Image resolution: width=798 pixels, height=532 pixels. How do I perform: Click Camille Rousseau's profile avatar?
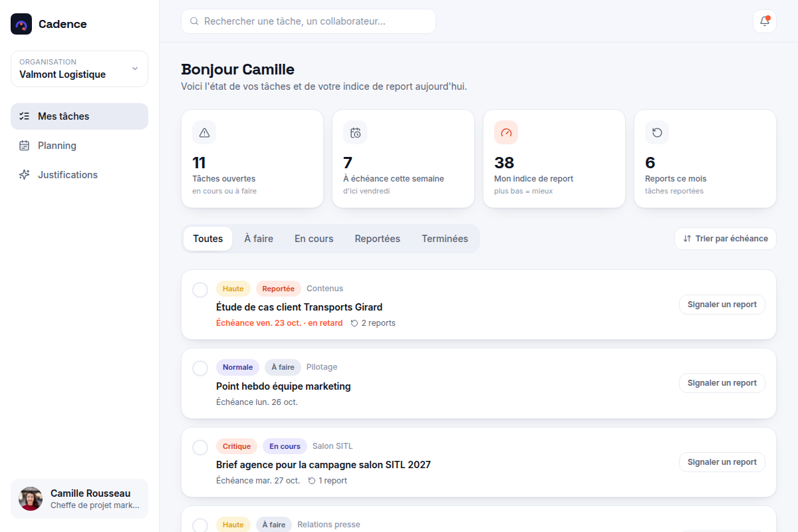point(31,499)
